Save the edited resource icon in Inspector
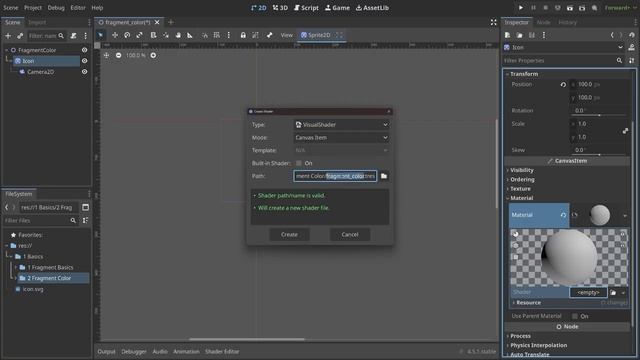 pos(531,35)
